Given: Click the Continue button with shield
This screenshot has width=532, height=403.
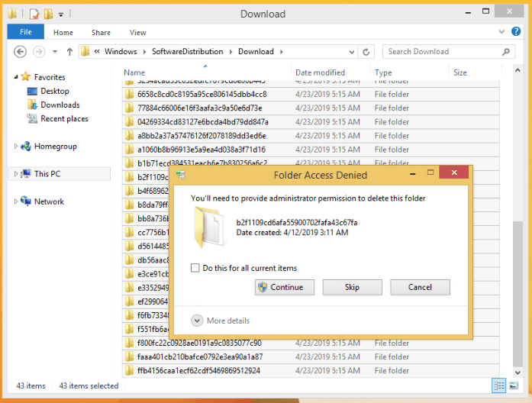Looking at the screenshot, I should click(x=285, y=287).
